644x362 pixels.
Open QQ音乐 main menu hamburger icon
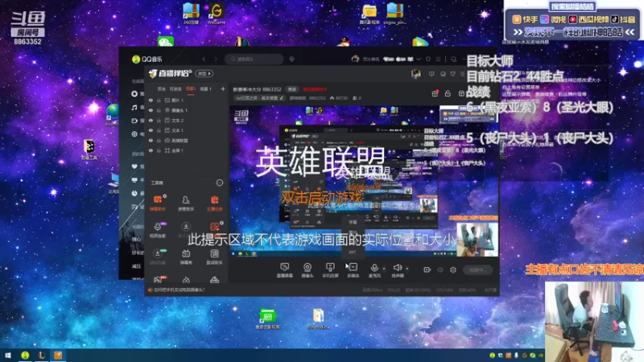pos(438,59)
